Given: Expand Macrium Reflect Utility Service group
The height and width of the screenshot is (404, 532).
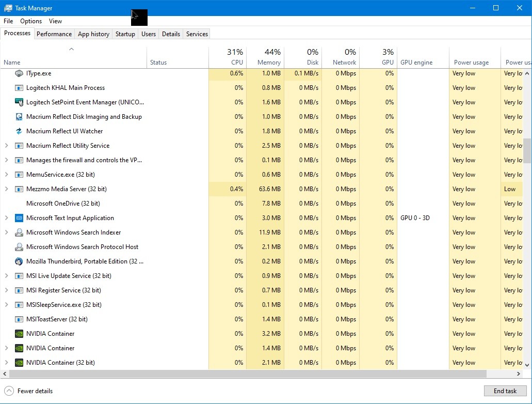Looking at the screenshot, I should tap(6, 146).
